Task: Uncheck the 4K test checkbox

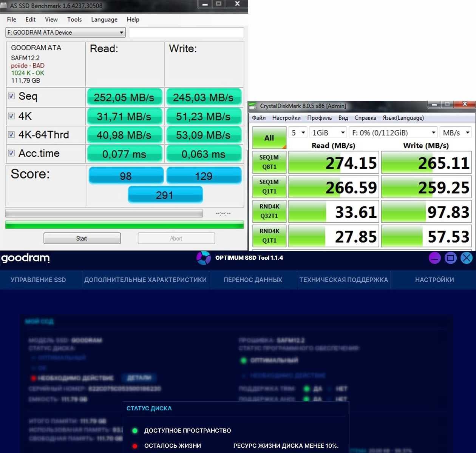Action: pyautogui.click(x=11, y=116)
